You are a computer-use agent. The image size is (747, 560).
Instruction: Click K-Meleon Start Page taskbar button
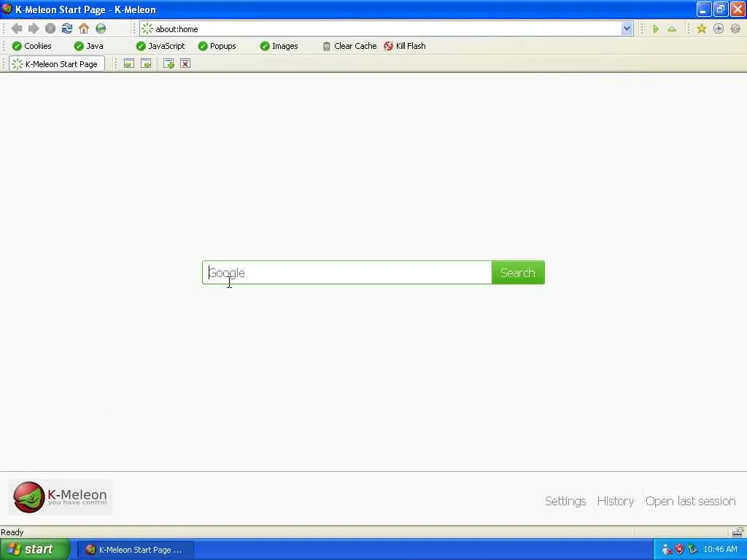point(135,550)
